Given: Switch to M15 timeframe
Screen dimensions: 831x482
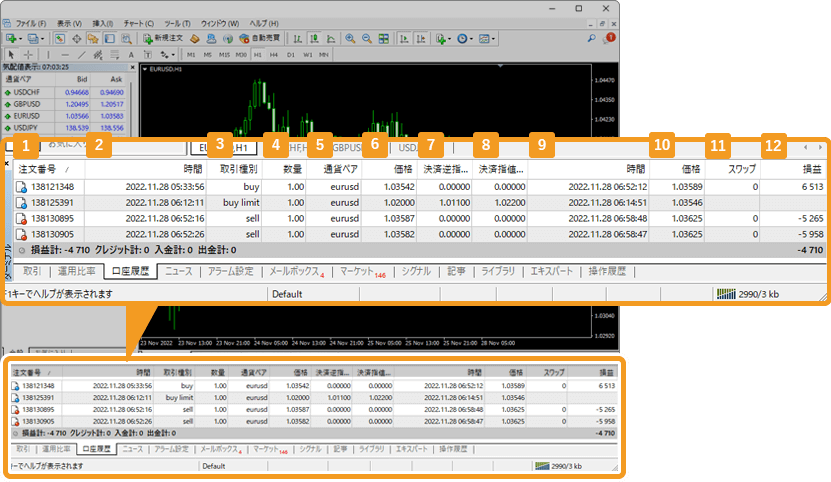Looking at the screenshot, I should tap(224, 55).
